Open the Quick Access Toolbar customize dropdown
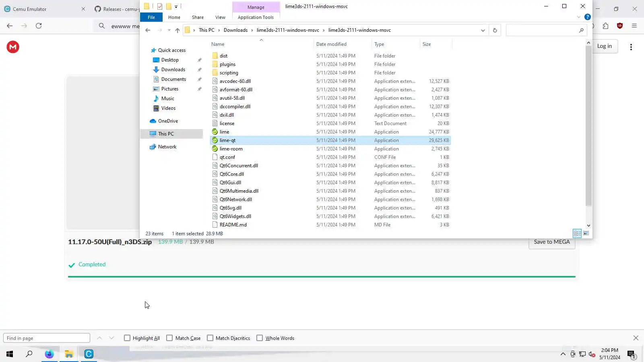This screenshot has height=362, width=644. [x=176, y=6]
